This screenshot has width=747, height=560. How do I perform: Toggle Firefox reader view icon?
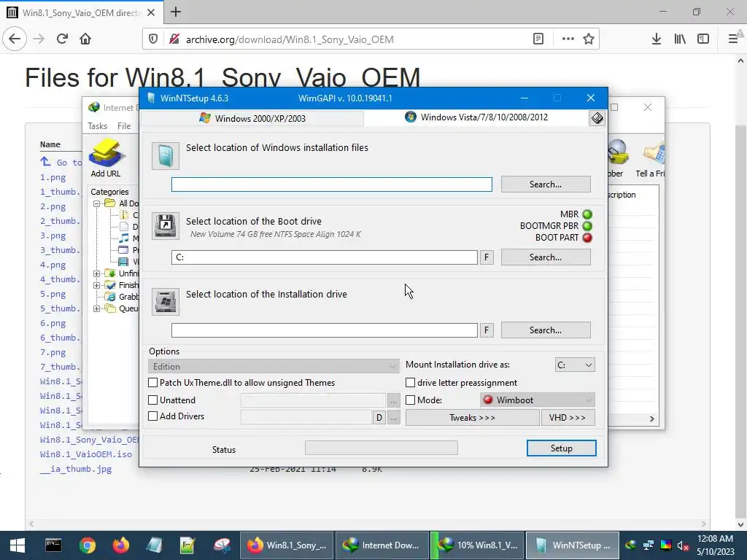(538, 39)
